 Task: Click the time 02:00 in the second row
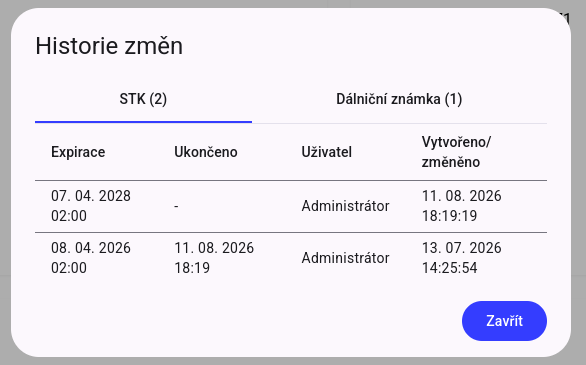click(69, 268)
